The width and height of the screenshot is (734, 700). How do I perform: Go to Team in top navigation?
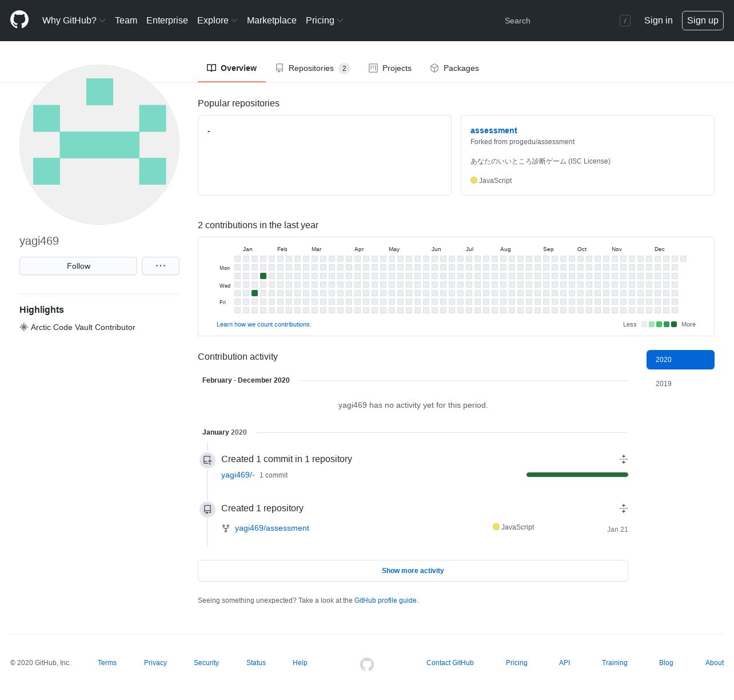click(126, 21)
